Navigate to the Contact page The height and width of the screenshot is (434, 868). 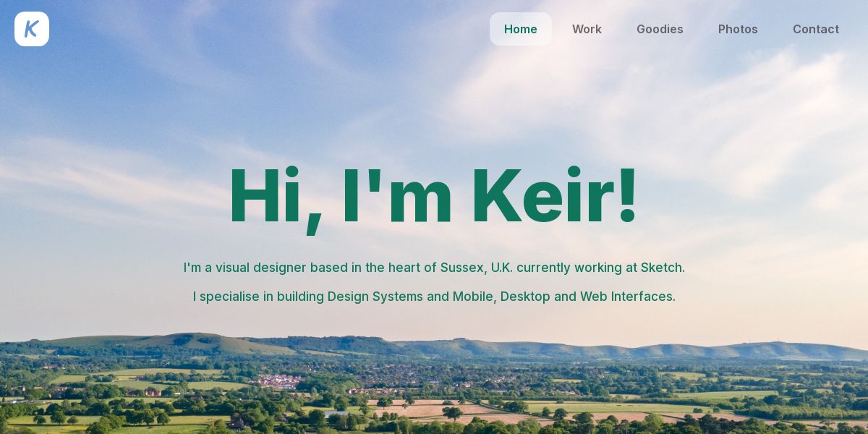tap(816, 29)
